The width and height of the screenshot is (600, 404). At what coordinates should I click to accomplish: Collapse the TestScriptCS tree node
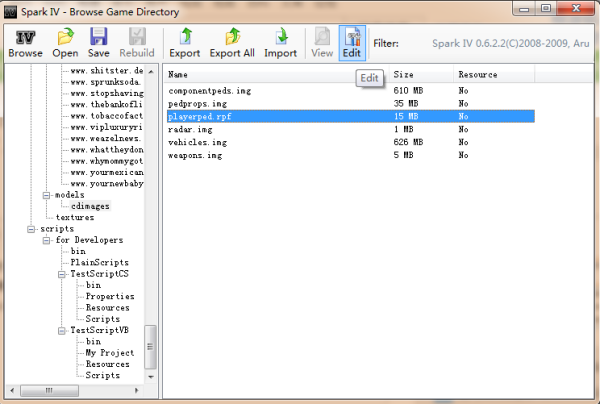pos(61,273)
